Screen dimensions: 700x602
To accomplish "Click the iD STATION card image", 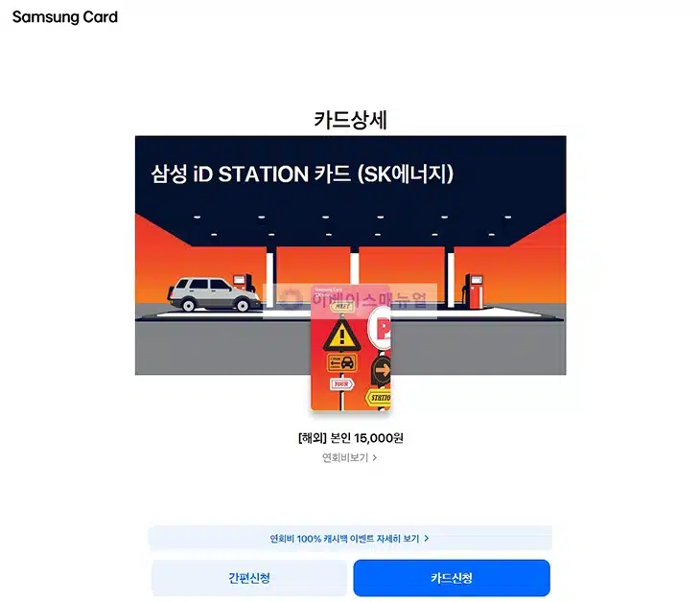I will click(x=350, y=348).
